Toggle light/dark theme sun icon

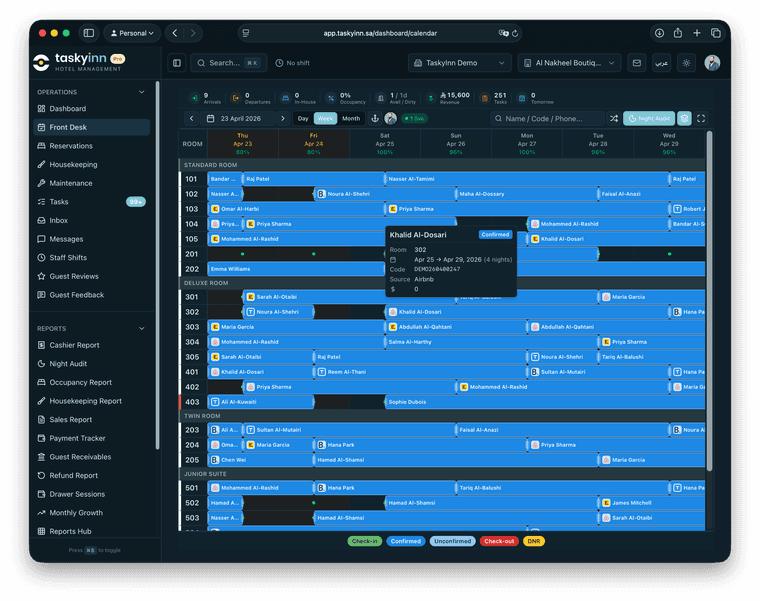[686, 63]
